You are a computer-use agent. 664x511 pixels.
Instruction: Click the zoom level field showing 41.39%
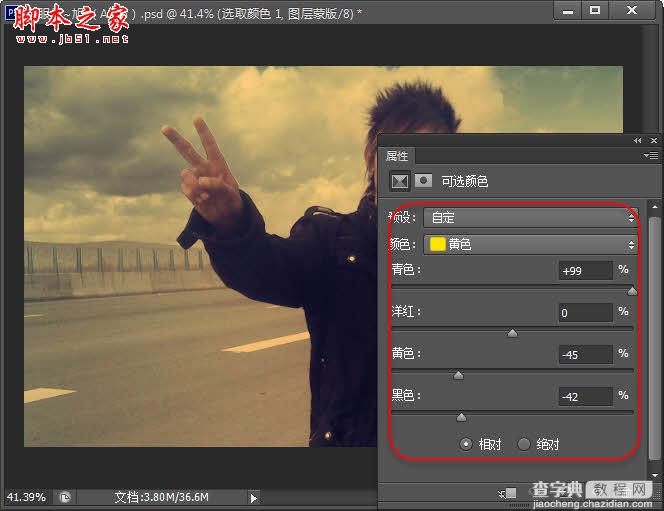(x=26, y=497)
